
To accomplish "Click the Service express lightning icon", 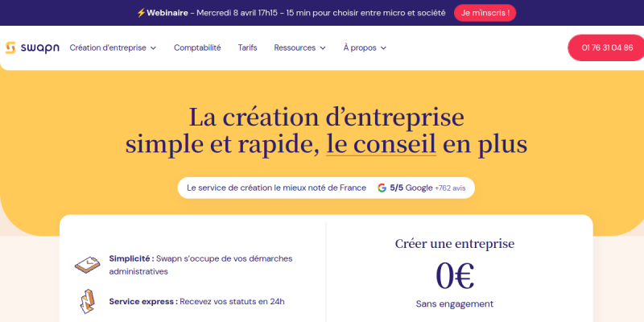I will (x=87, y=301).
